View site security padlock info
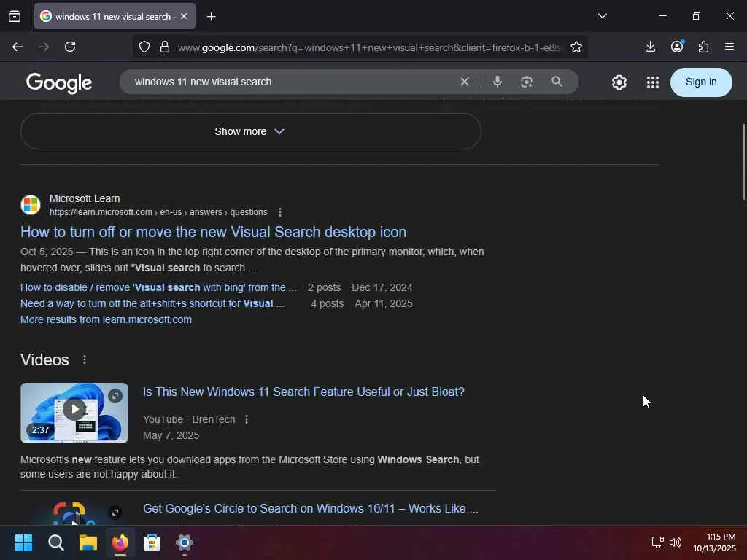 pyautogui.click(x=165, y=47)
